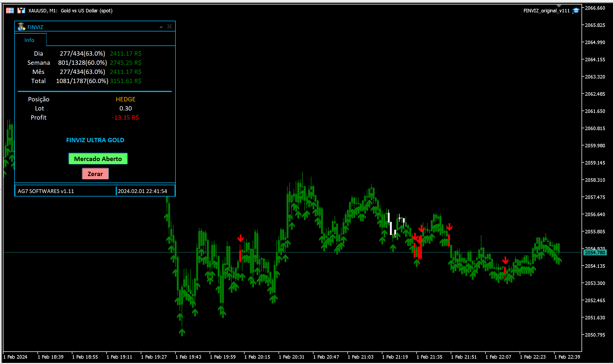Click the HEDGE position value

tap(126, 99)
